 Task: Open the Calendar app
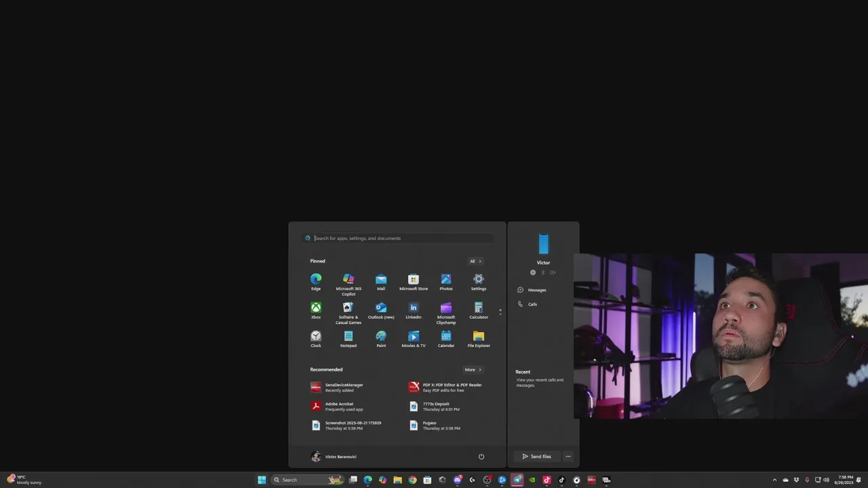point(446,339)
